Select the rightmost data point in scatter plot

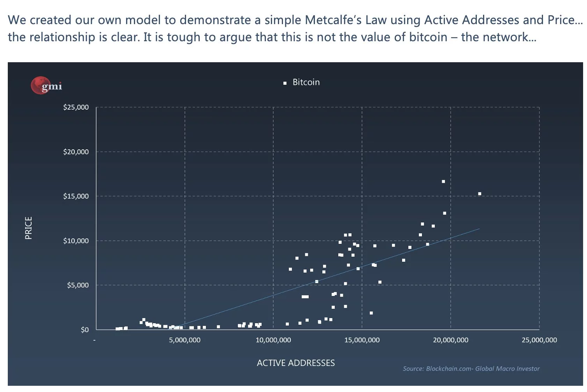[480, 194]
